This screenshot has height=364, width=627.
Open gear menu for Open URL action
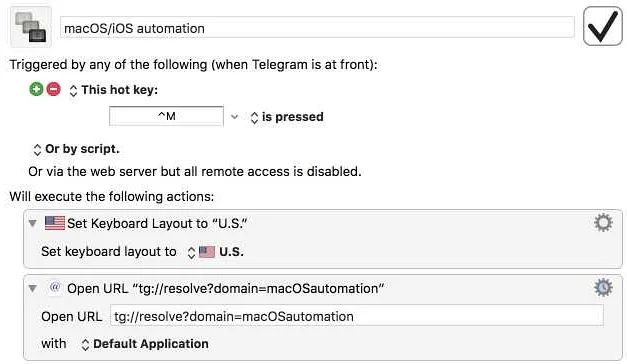[603, 288]
